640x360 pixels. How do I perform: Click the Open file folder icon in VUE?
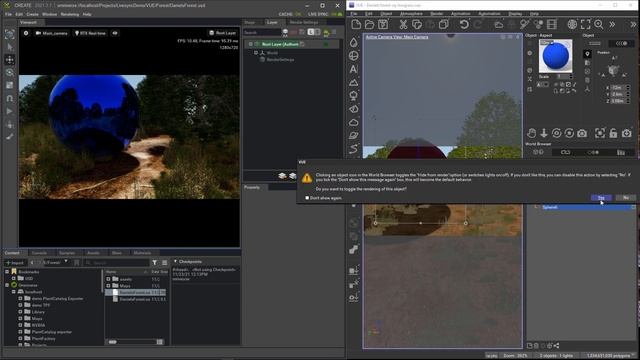point(369,24)
